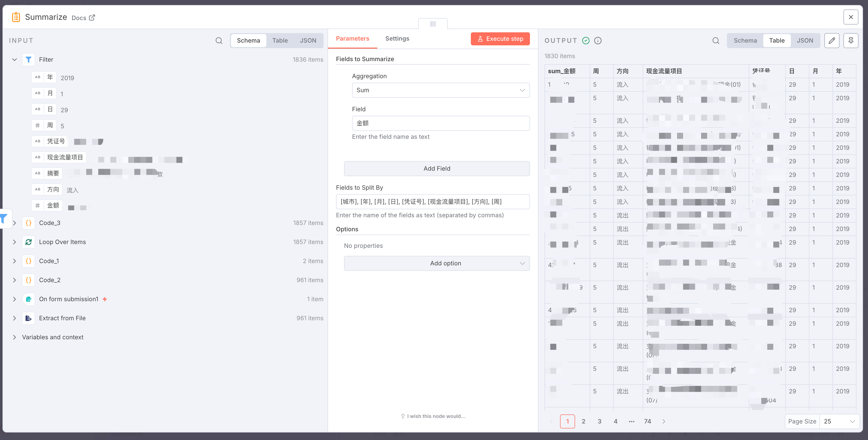Click the edit output pencil icon
868x440 pixels.
832,40
